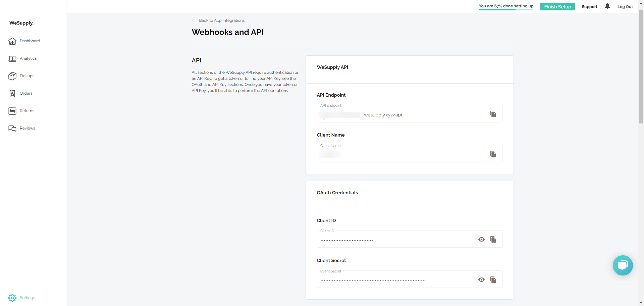Viewport: 644px width, 306px height.
Task: Go to Reviews menu label
Action: [28, 128]
